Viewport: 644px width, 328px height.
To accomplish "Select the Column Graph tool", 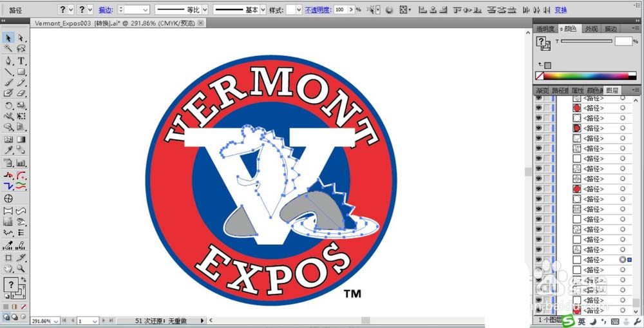I will [x=21, y=163].
